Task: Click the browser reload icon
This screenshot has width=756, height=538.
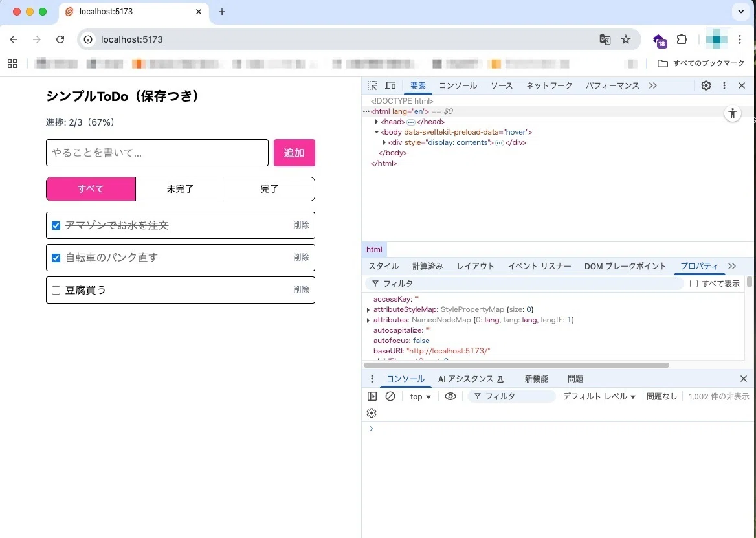Action: (x=60, y=39)
